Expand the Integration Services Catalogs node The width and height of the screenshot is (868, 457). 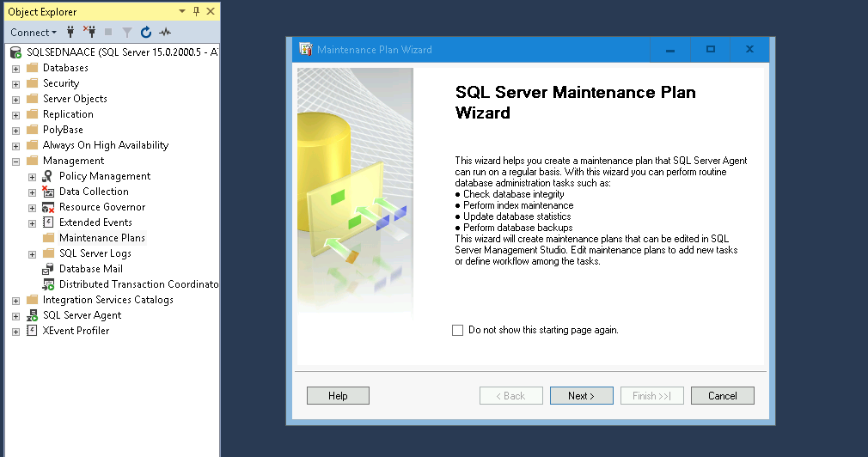click(15, 301)
